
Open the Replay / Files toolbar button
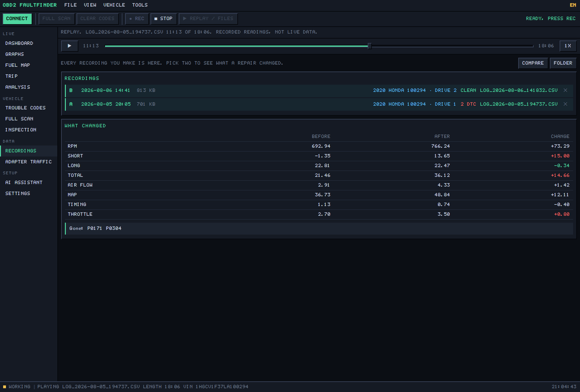tap(208, 19)
